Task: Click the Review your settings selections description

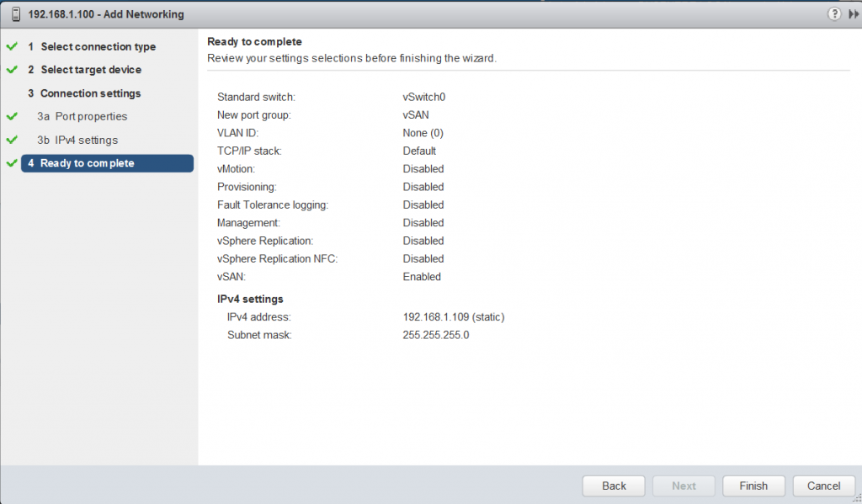Action: click(352, 58)
